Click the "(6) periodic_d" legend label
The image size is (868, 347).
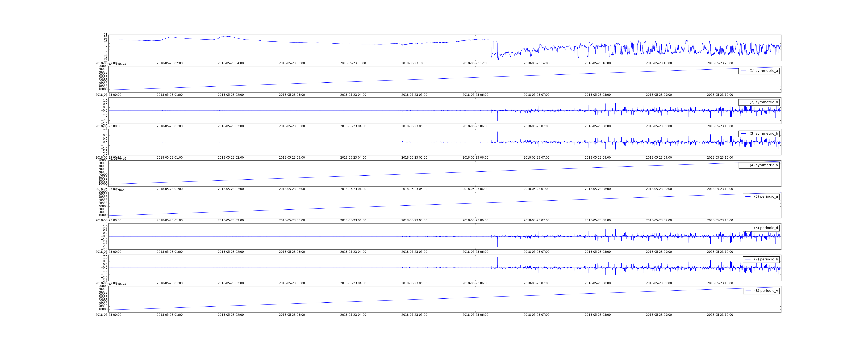tap(766, 228)
